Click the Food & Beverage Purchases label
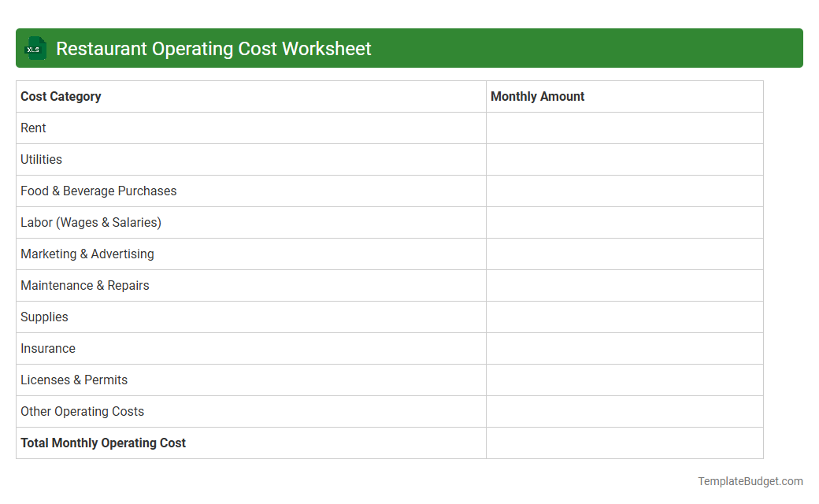The image size is (819, 504). [x=98, y=191]
